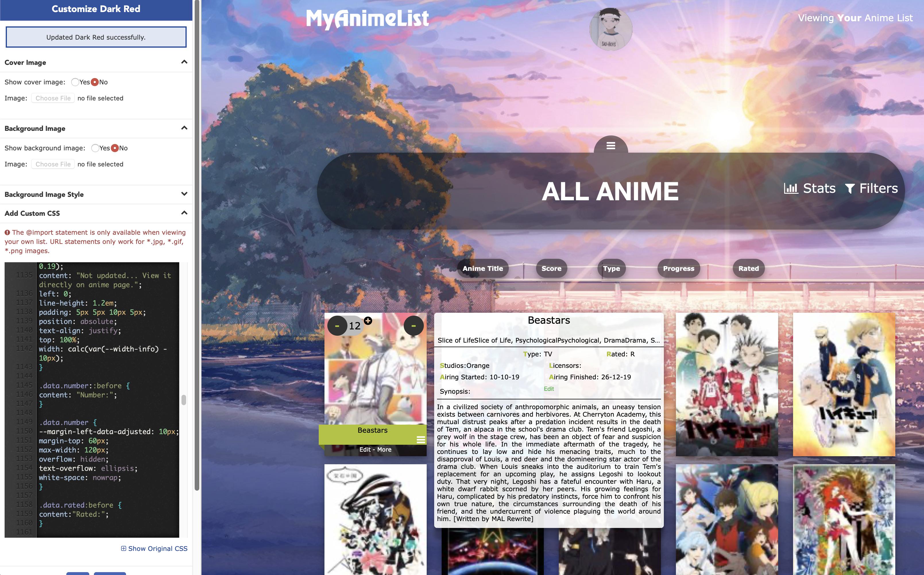Select No for Show background image
924x575 pixels.
coord(115,148)
